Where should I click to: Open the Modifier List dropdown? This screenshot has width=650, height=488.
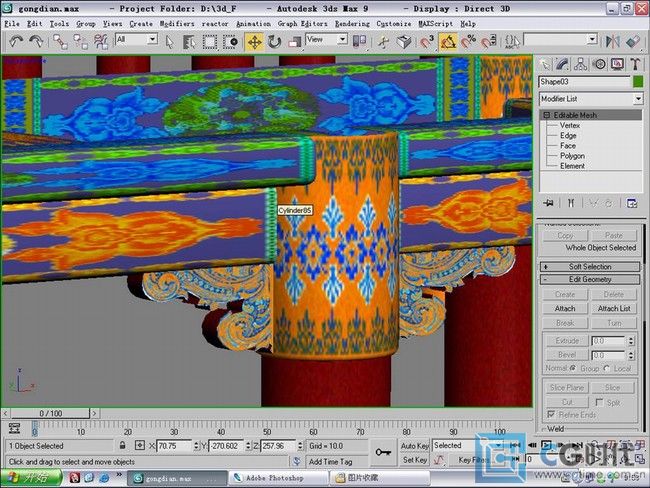tap(591, 99)
